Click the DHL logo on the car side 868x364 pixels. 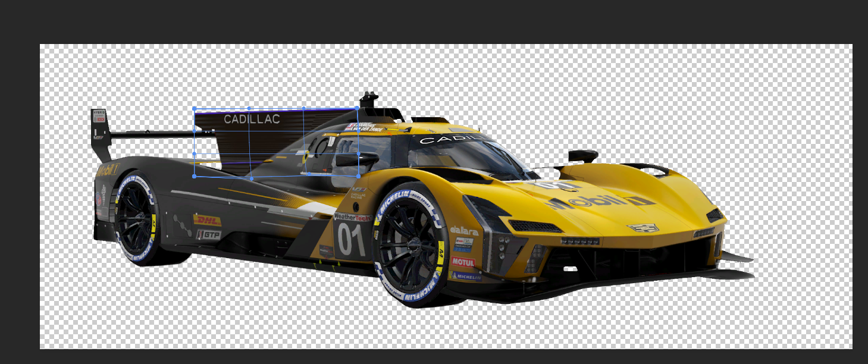pyautogui.click(x=207, y=221)
